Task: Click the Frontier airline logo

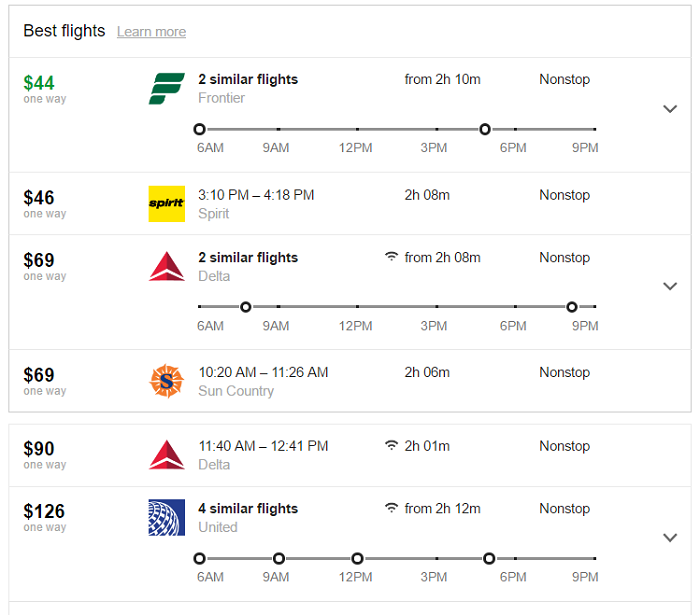Action: point(167,88)
